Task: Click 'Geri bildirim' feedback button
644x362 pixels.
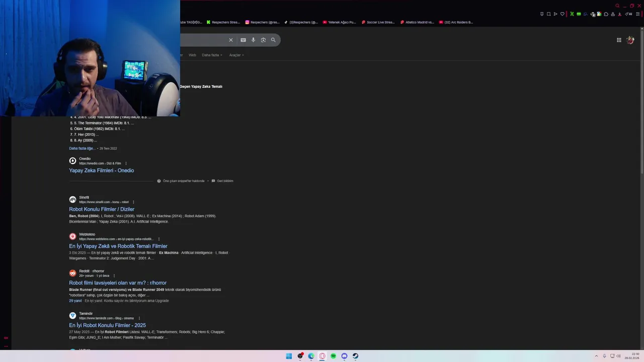Action: tap(222, 181)
